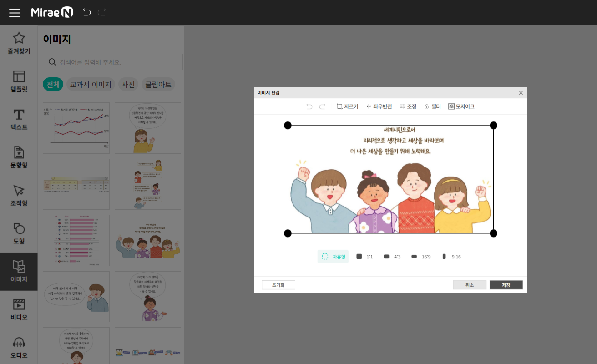This screenshot has height=364, width=597.
Task: Click the 저장 save button
Action: click(x=506, y=285)
